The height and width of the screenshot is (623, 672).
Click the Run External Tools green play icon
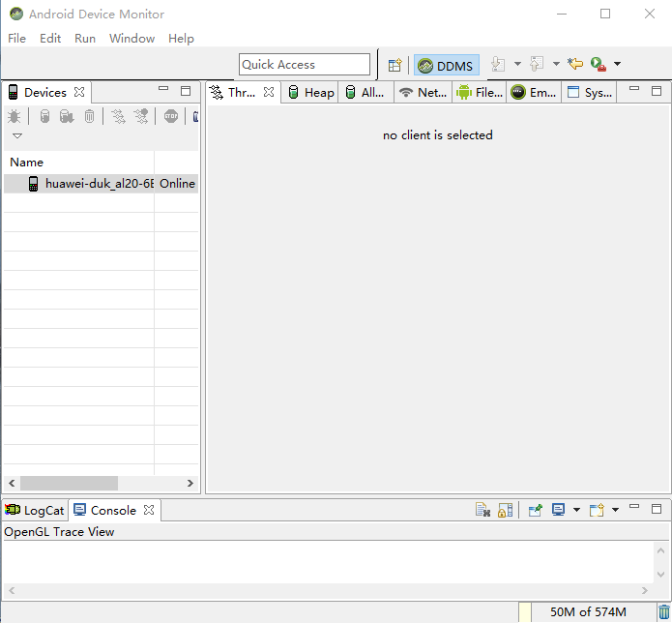(x=599, y=64)
